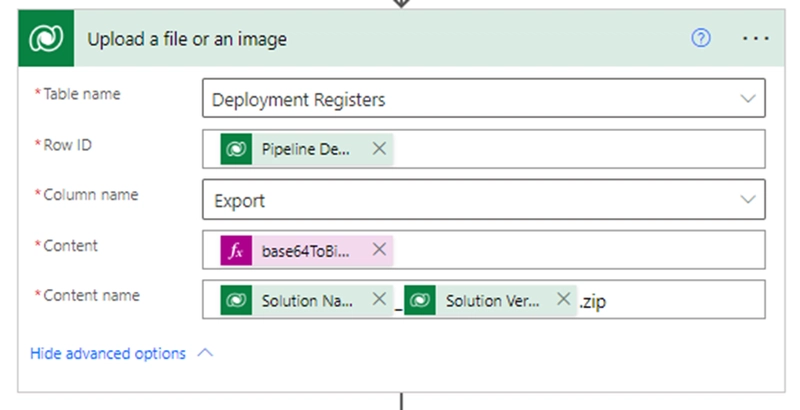This screenshot has height=410, width=800.
Task: Remove the Pipeline De... token from Row ID
Action: [x=379, y=149]
